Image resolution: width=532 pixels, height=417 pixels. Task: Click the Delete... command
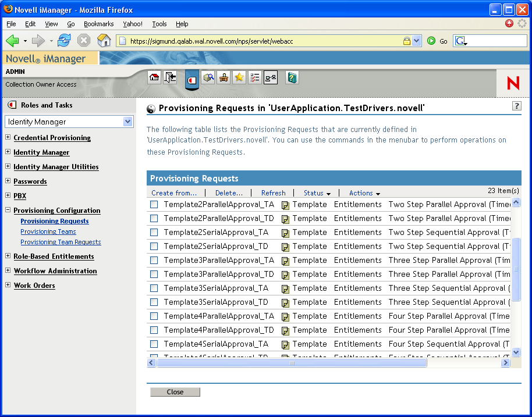coord(229,193)
